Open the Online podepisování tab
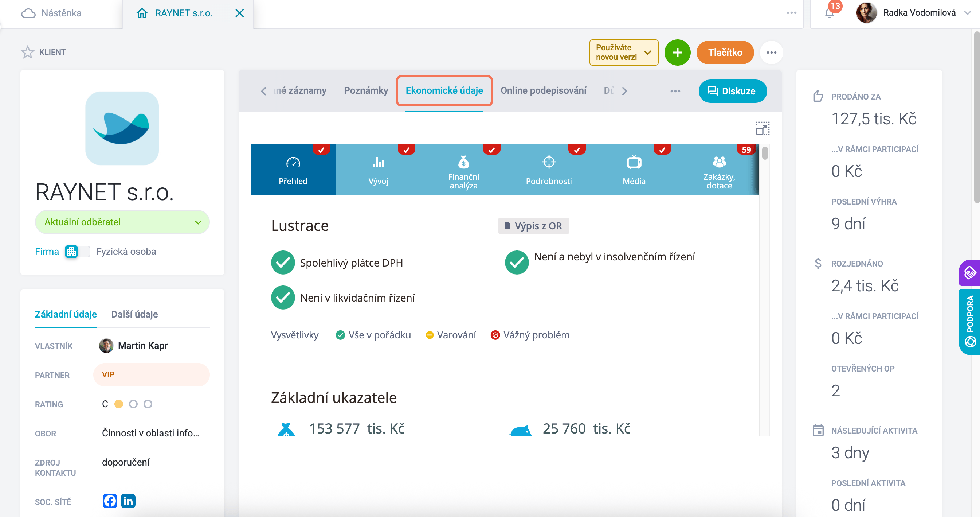Image resolution: width=980 pixels, height=517 pixels. click(543, 91)
